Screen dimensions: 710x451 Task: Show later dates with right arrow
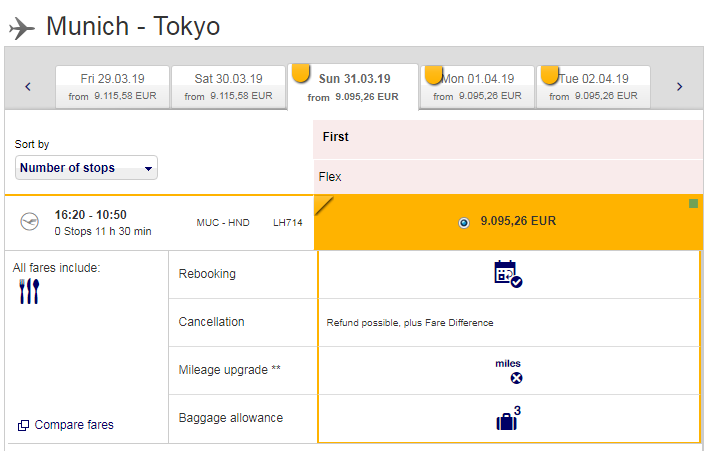tap(679, 87)
